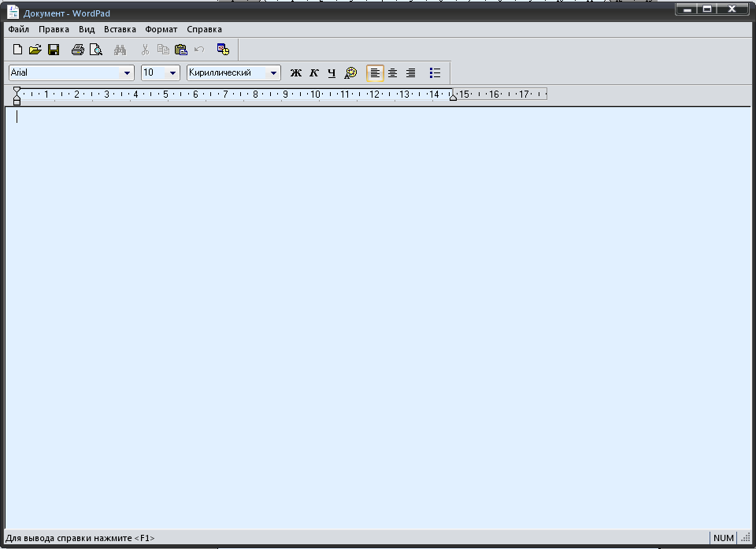
Task: Open the Правка menu
Action: pyautogui.click(x=54, y=29)
